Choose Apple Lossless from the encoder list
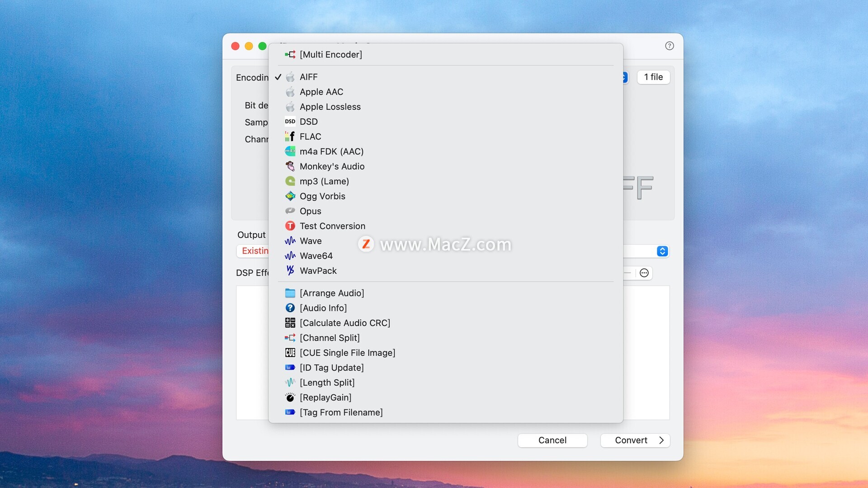The image size is (868, 488). (330, 107)
